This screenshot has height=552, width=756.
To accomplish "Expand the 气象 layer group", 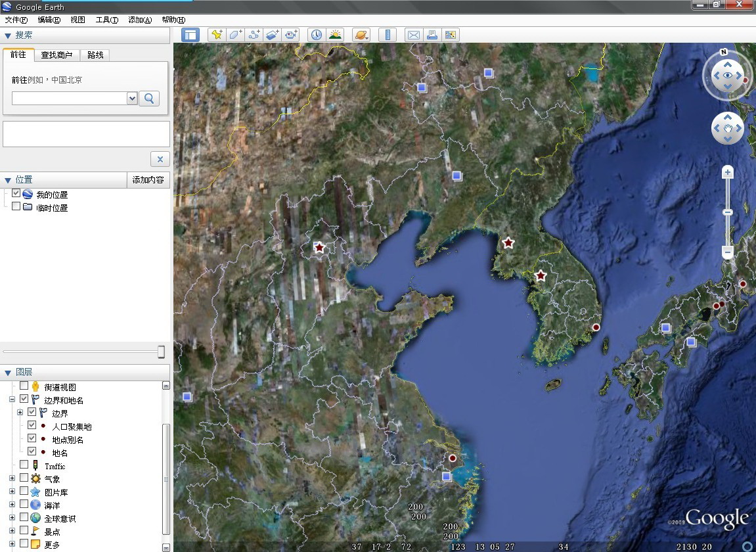I will click(x=11, y=478).
